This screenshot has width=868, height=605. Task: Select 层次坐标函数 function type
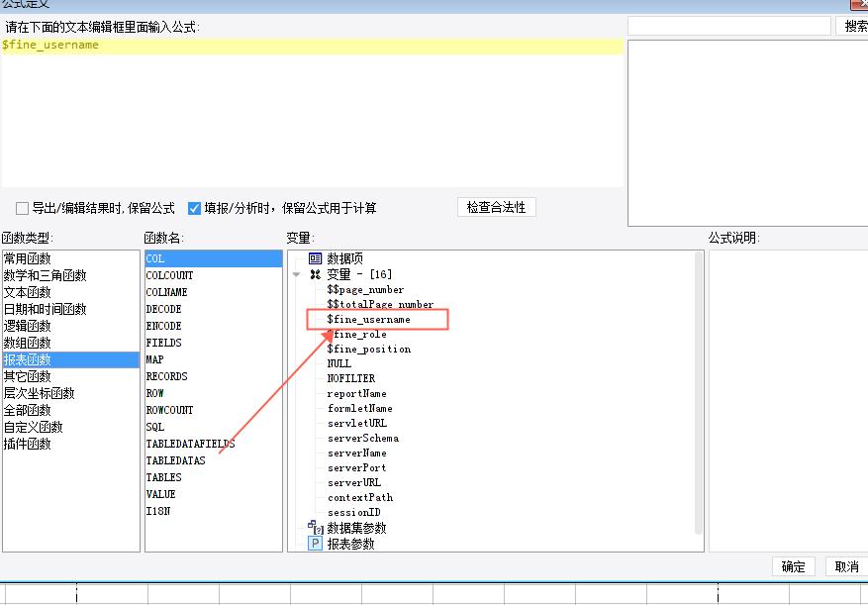click(x=71, y=393)
